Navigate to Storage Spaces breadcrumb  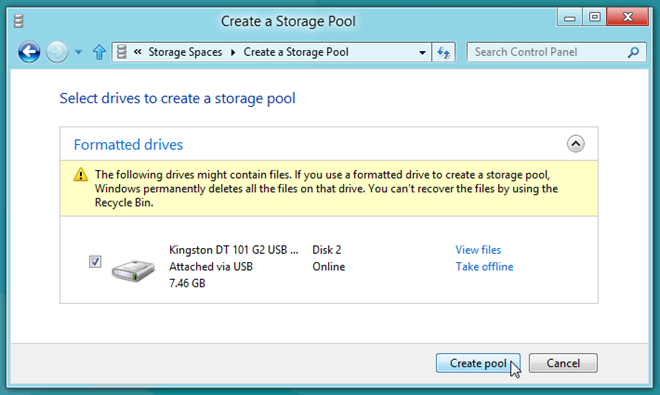[x=185, y=52]
